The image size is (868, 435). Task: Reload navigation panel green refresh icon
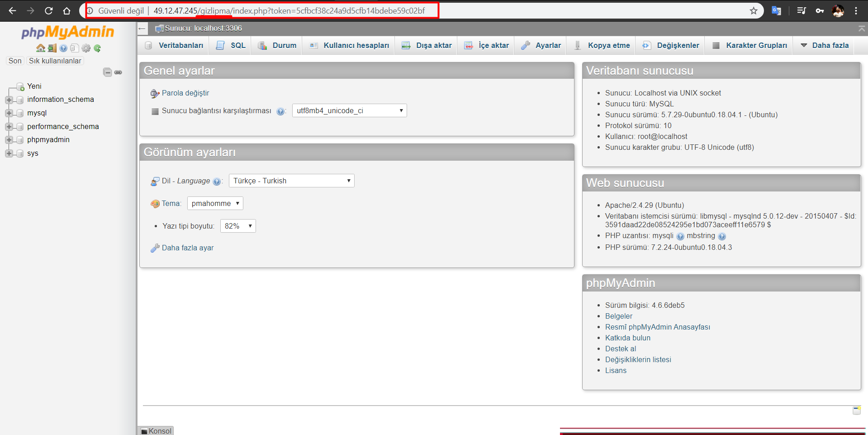click(97, 48)
